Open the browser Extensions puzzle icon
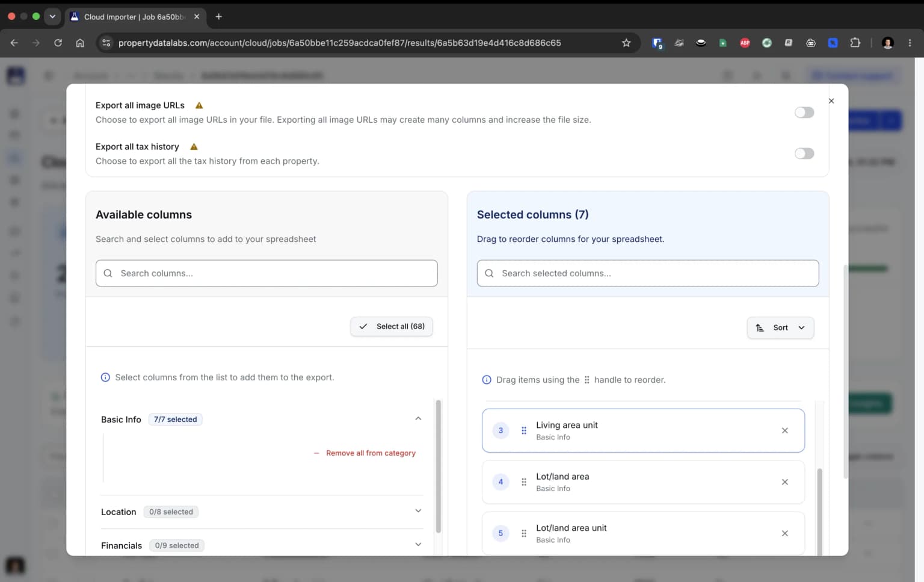 click(x=855, y=43)
